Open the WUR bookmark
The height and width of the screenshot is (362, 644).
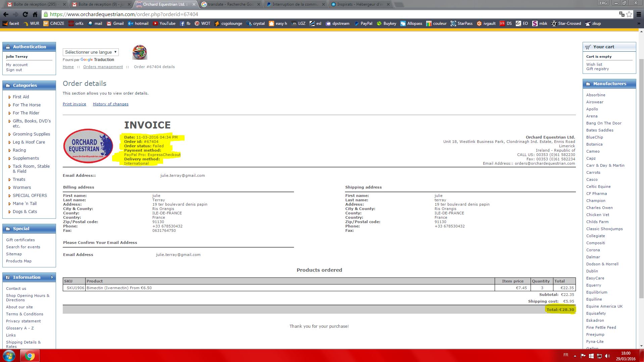31,23
